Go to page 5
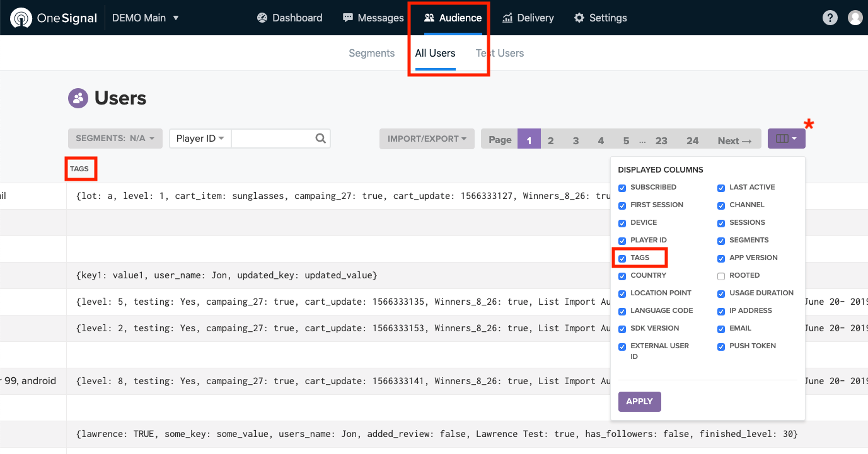Screen dimensions: 868x454 [x=626, y=140]
